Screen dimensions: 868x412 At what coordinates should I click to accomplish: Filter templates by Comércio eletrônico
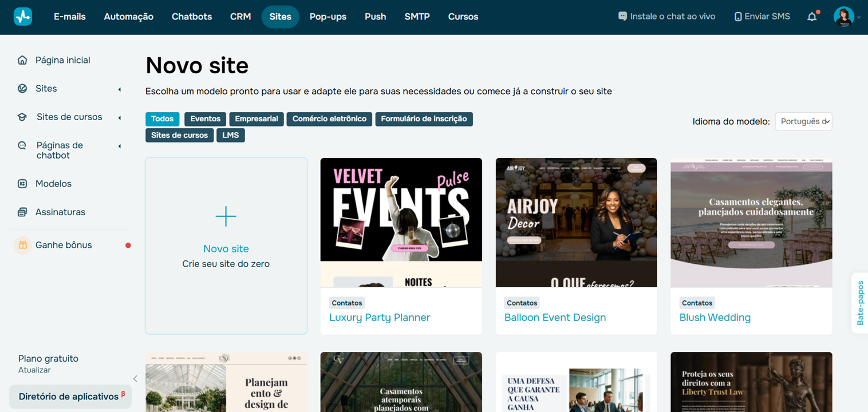329,119
